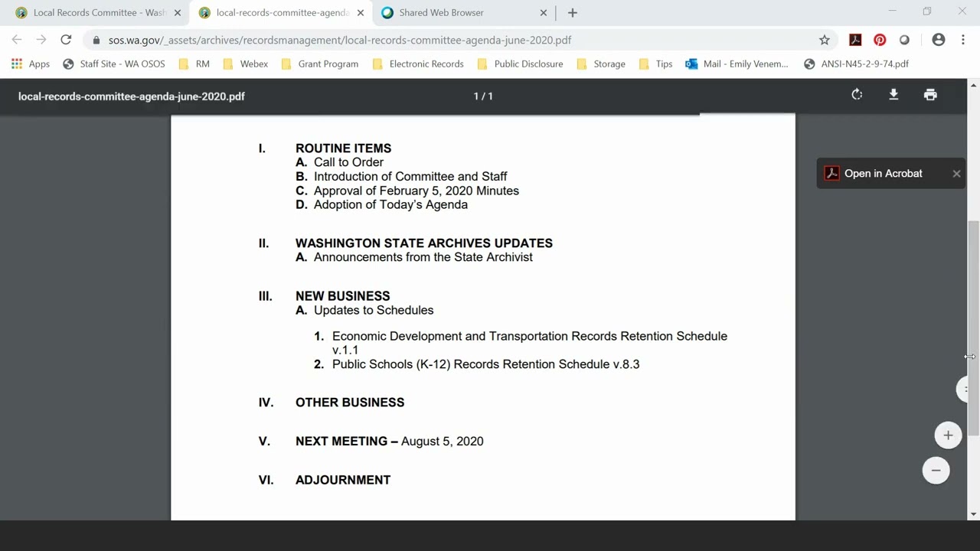Go back to previous page
This screenshot has width=980, height=551.
coord(17,40)
